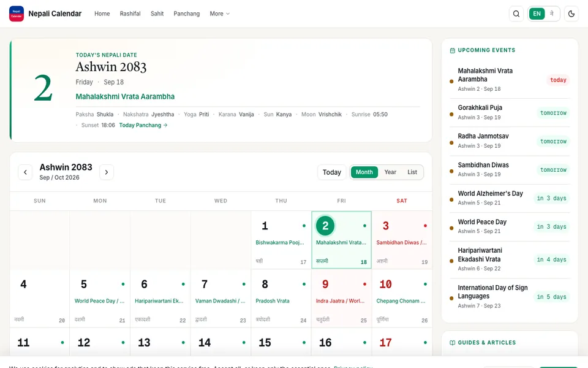Open the search icon in header
This screenshot has width=588, height=368.
(x=516, y=14)
